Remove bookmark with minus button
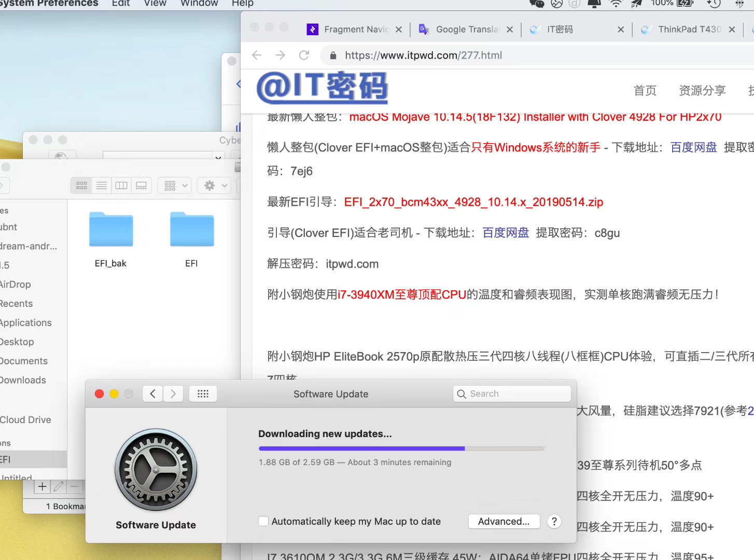Viewport: 754px width, 560px height. pos(75,486)
